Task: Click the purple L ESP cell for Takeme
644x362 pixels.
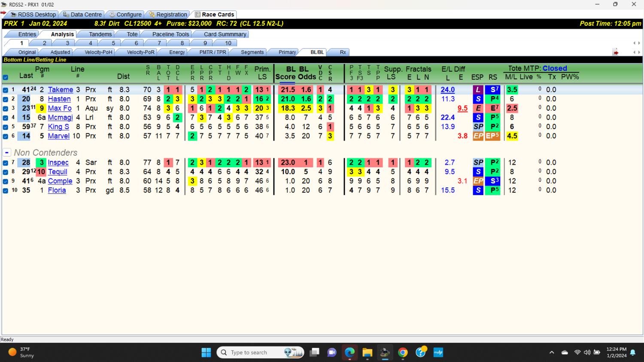Action: coord(478,90)
